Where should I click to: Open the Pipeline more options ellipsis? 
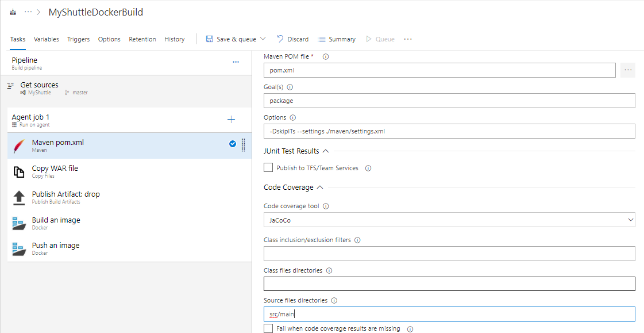[x=236, y=62]
